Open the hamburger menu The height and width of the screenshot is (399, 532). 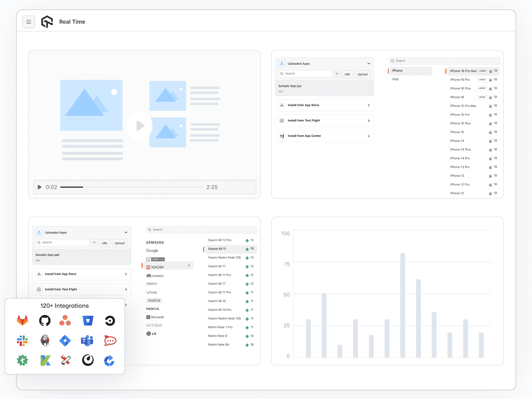point(29,22)
